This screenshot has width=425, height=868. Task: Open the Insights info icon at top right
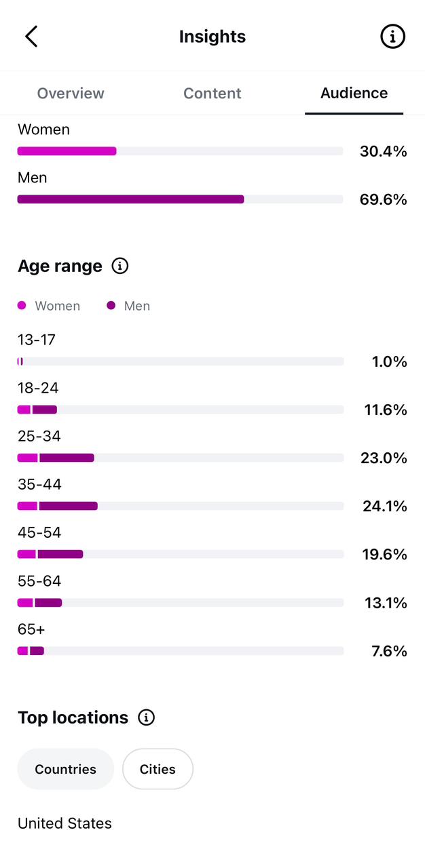pyautogui.click(x=392, y=37)
